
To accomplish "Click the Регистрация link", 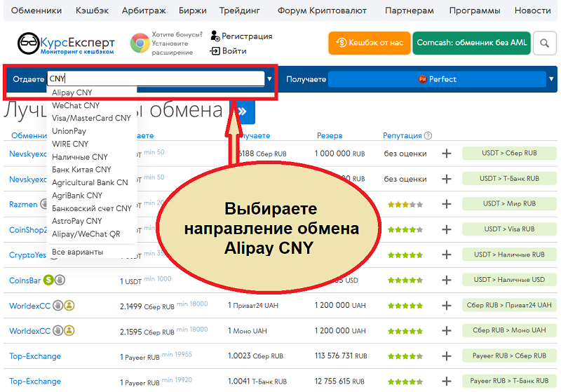I will 247,36.
